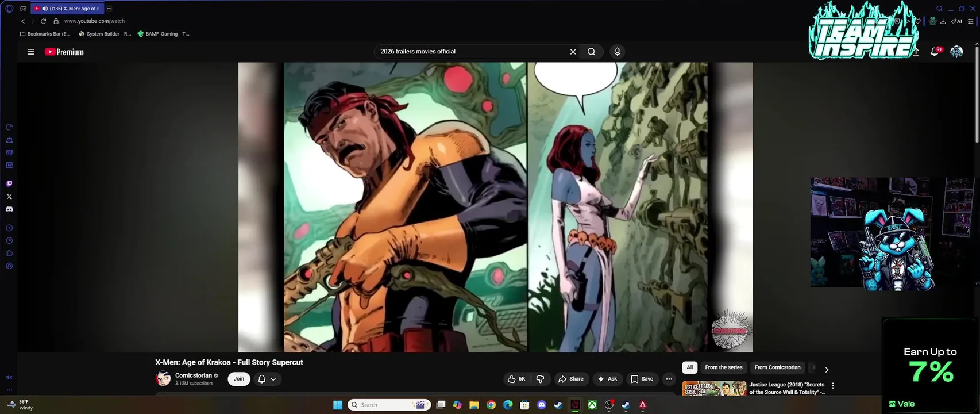Go to YouTube Premium home logo
The height and width of the screenshot is (414, 980).
[x=64, y=52]
